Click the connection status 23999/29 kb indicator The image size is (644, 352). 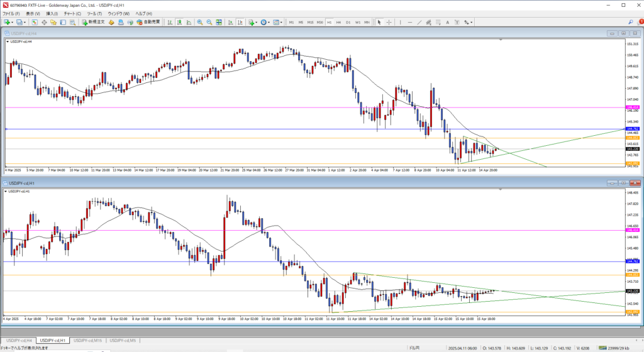(614, 348)
